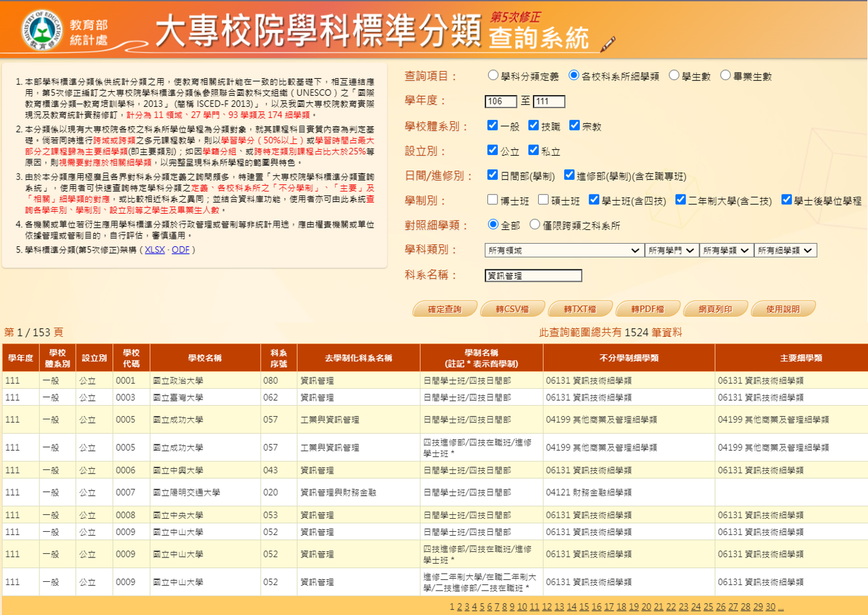Uncheck the 私立 checkbox

[533, 151]
